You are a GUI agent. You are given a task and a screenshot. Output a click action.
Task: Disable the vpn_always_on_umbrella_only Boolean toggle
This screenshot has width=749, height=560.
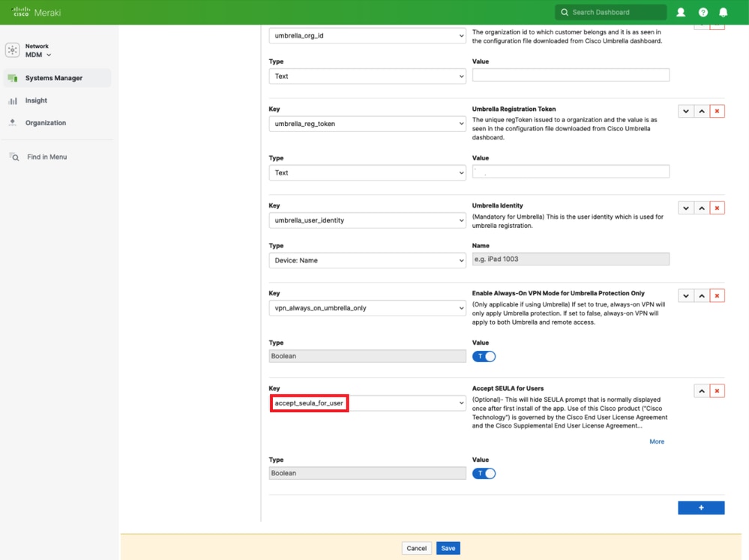[x=484, y=356]
